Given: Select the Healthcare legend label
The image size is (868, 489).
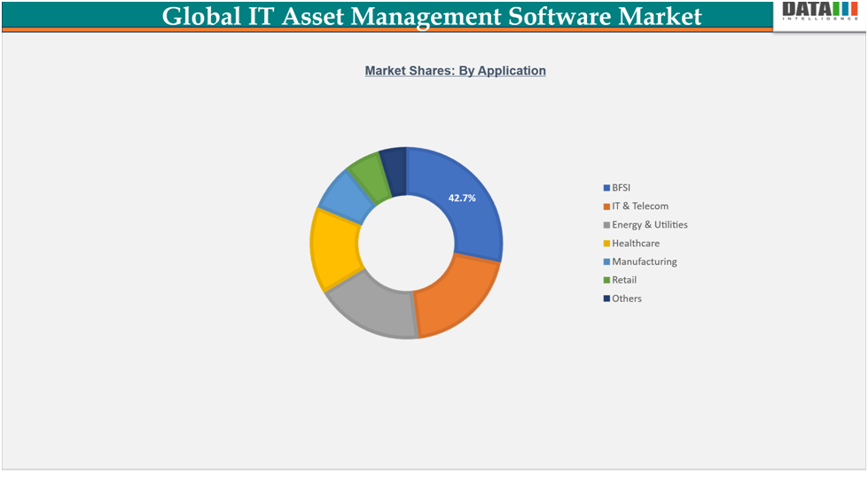Looking at the screenshot, I should click(x=636, y=244).
